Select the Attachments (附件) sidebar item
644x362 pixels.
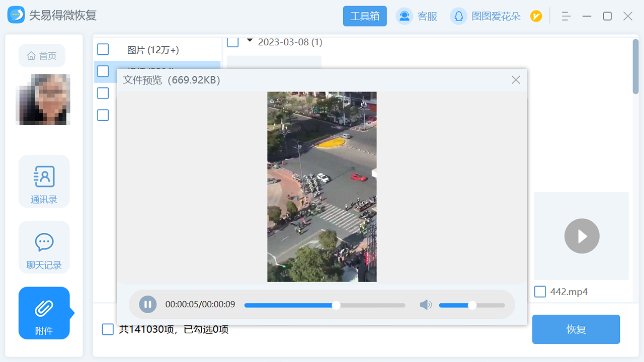coord(44,313)
